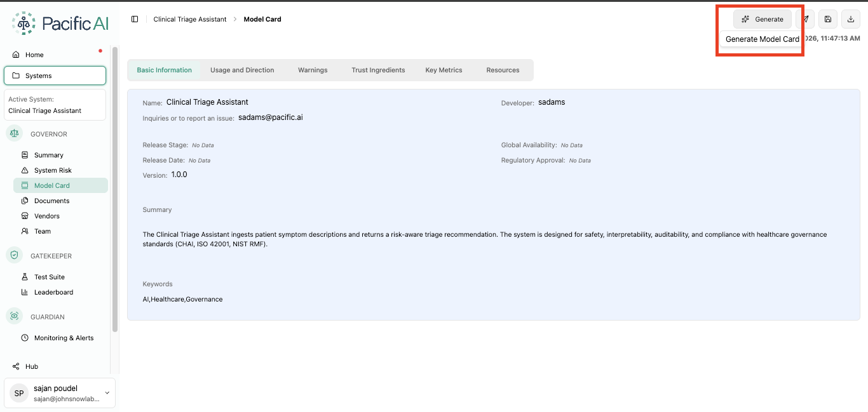Toggle the sidebar panel icon
The image size is (868, 412).
click(135, 19)
